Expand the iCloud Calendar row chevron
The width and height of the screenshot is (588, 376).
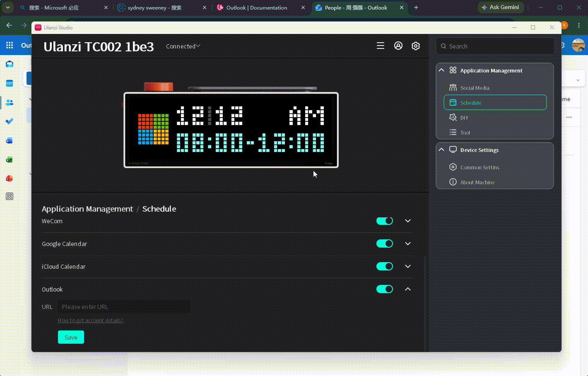pyautogui.click(x=408, y=266)
